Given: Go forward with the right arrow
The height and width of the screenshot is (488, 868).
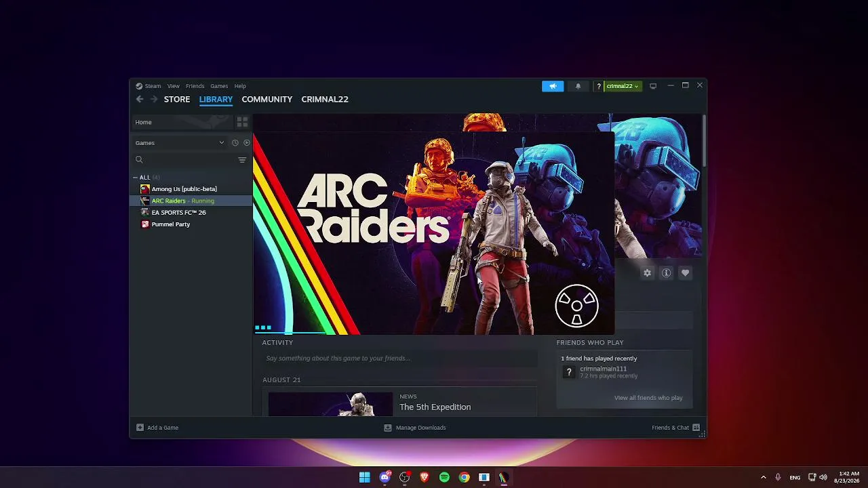Looking at the screenshot, I should 154,99.
